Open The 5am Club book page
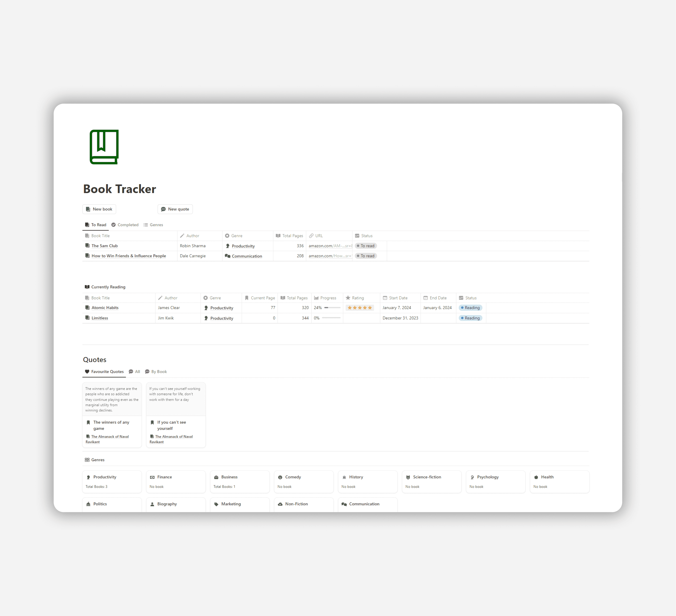Image resolution: width=676 pixels, height=616 pixels. (x=105, y=246)
